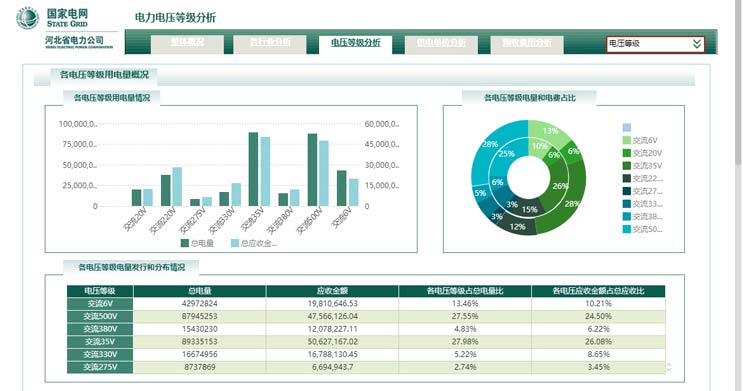The height and width of the screenshot is (391, 743).
Task: Click the 各电压等级电量和电费占比 chart title
Action: tap(529, 98)
